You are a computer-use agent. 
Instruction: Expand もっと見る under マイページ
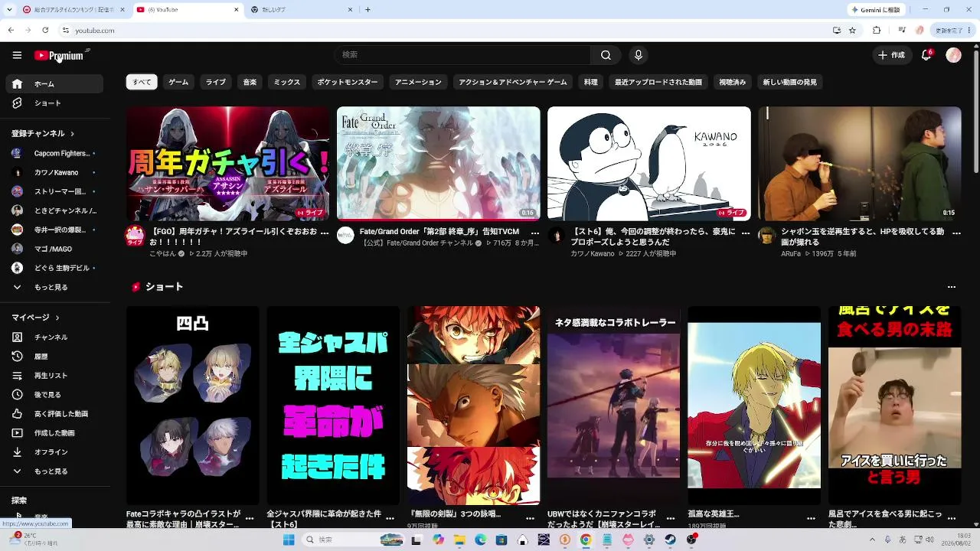tap(54, 471)
